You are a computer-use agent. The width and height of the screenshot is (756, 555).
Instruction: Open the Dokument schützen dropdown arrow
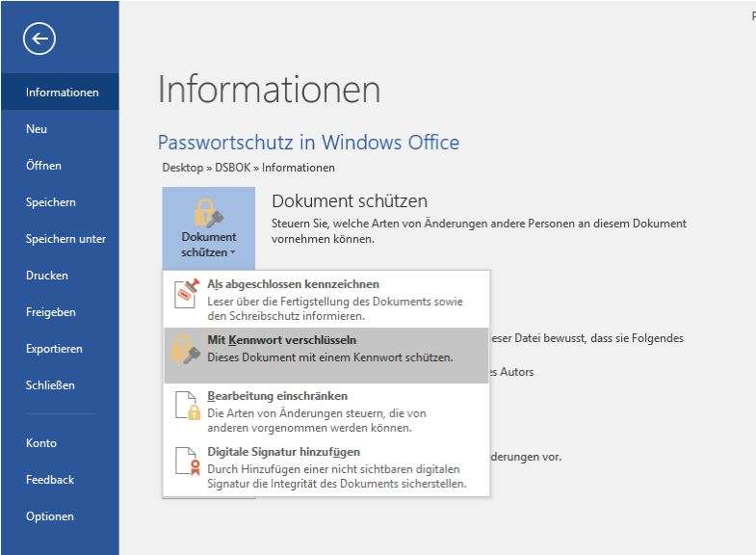233,252
